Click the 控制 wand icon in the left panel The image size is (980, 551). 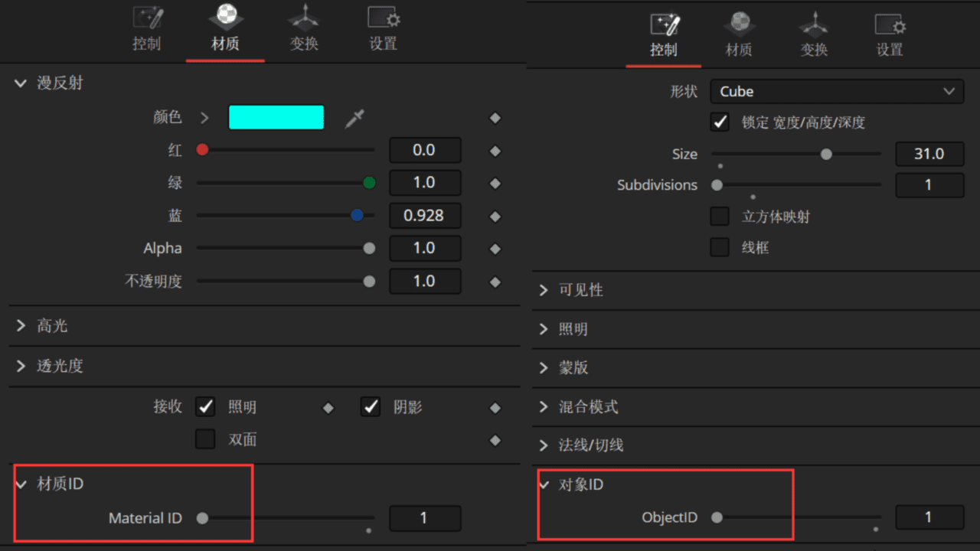[147, 17]
